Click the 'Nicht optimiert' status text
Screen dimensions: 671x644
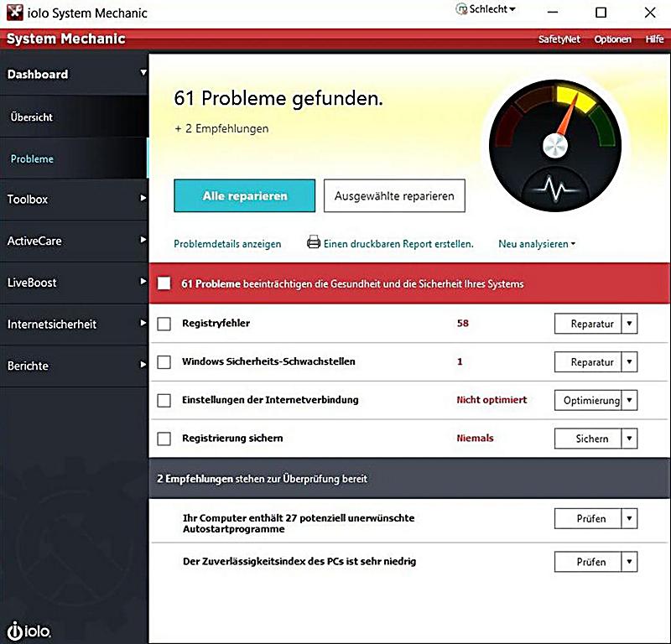click(x=492, y=400)
